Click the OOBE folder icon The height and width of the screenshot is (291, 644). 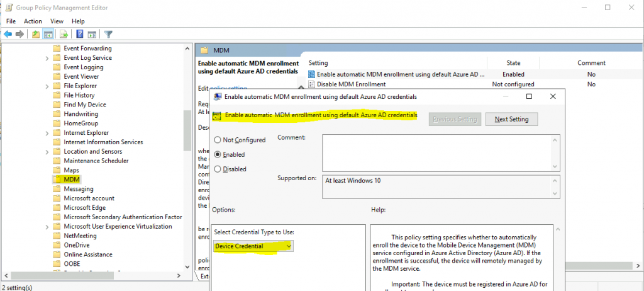coord(57,264)
